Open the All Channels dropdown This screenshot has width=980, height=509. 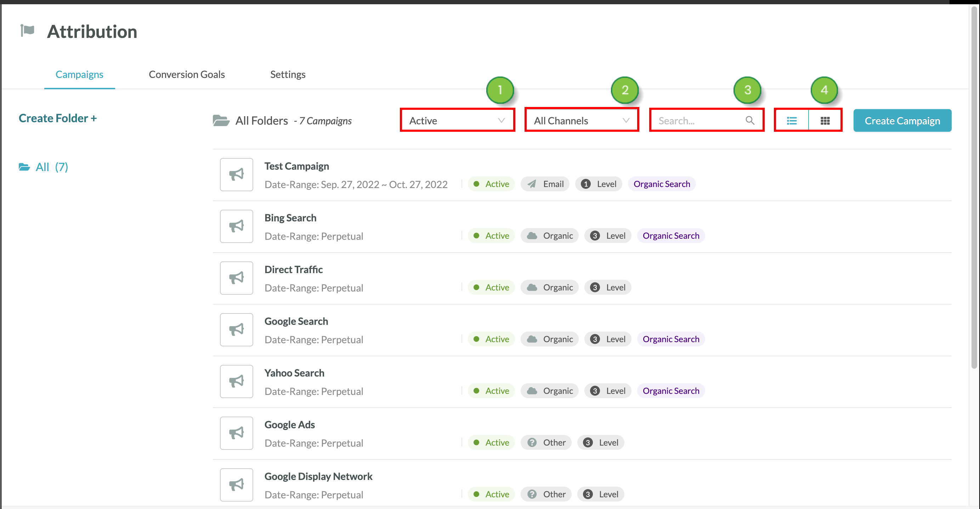pyautogui.click(x=581, y=120)
